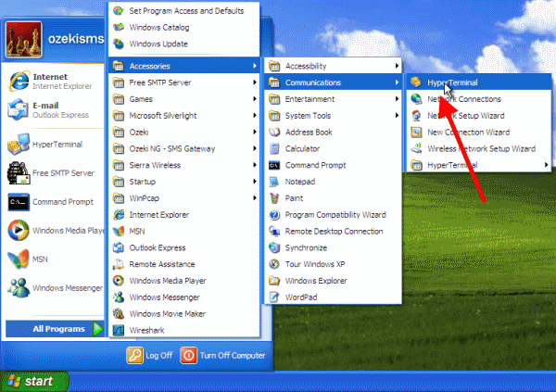
Task: Click Wireless Network Setup Wizard icon
Action: click(x=416, y=148)
